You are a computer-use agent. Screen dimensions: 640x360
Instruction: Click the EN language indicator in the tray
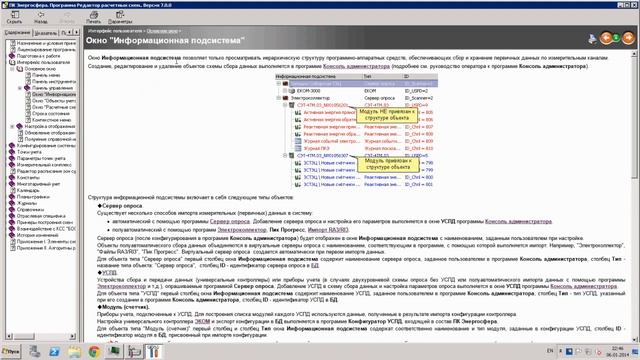pyautogui.click(x=550, y=351)
